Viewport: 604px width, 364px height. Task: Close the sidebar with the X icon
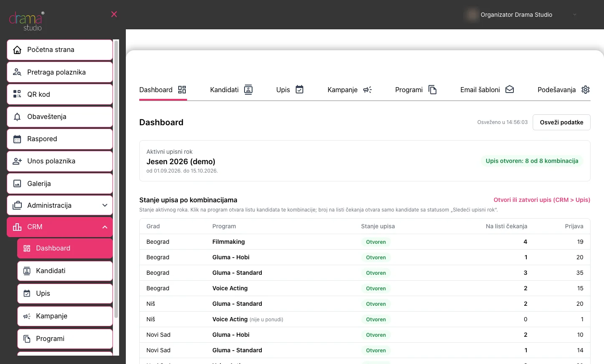point(114,14)
